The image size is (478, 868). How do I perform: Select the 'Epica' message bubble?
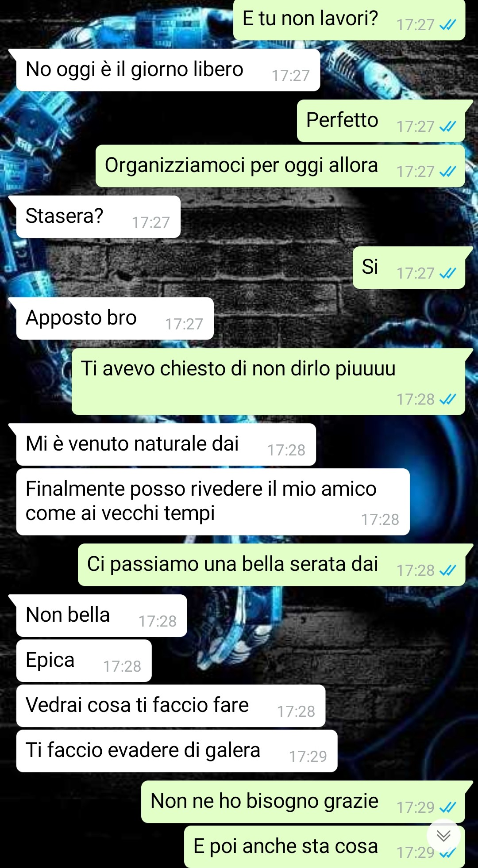(x=84, y=661)
